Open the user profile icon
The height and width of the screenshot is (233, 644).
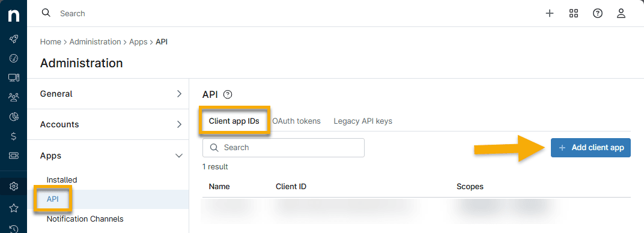pyautogui.click(x=621, y=14)
